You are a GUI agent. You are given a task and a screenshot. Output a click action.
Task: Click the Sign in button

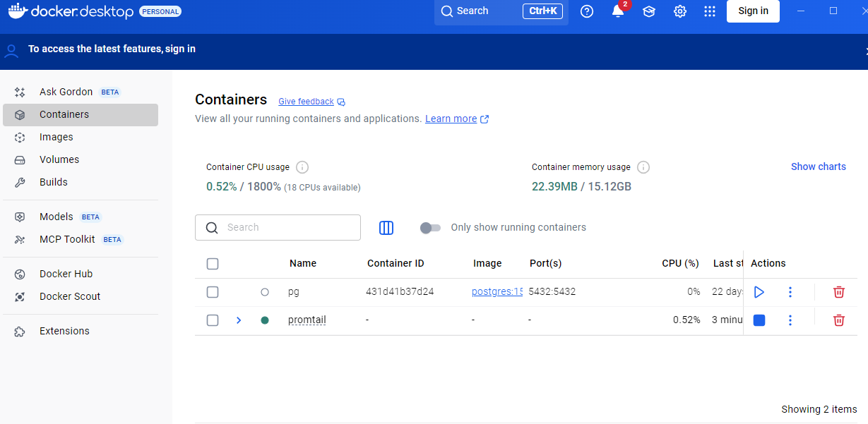[x=753, y=11]
